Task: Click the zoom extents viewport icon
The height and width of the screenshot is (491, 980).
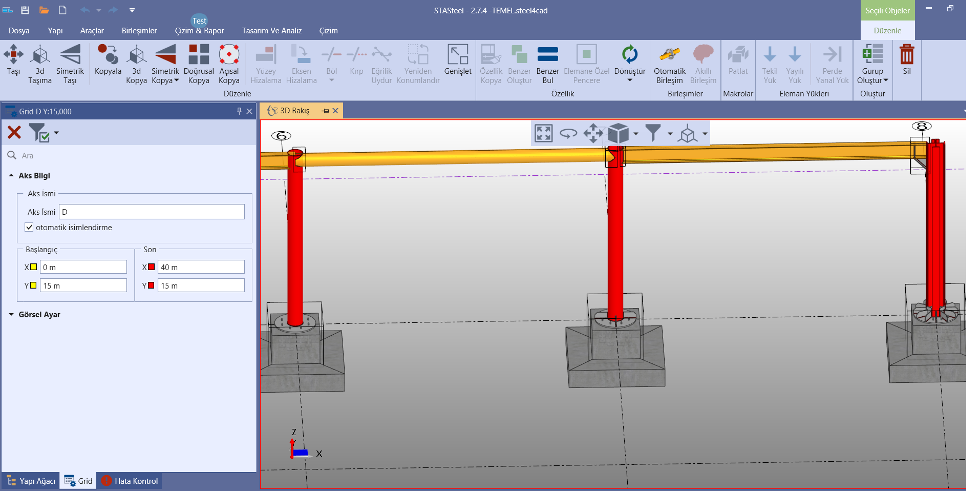Action: pyautogui.click(x=543, y=133)
